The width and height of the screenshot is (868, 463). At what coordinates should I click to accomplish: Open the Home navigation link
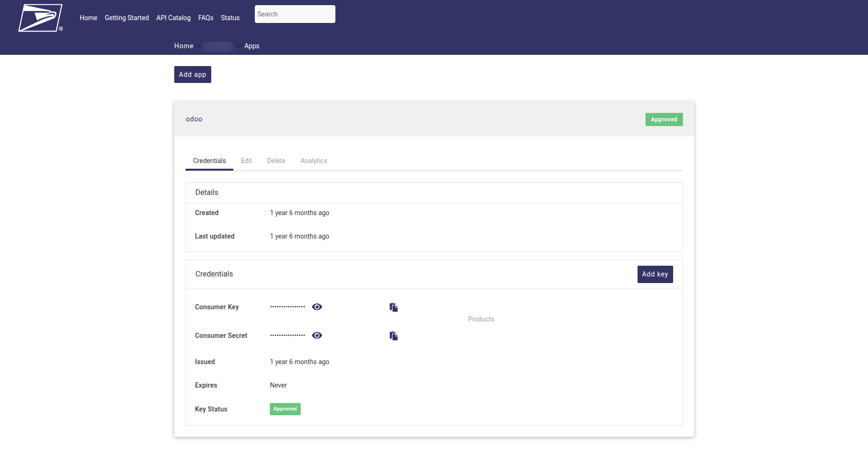coord(89,18)
